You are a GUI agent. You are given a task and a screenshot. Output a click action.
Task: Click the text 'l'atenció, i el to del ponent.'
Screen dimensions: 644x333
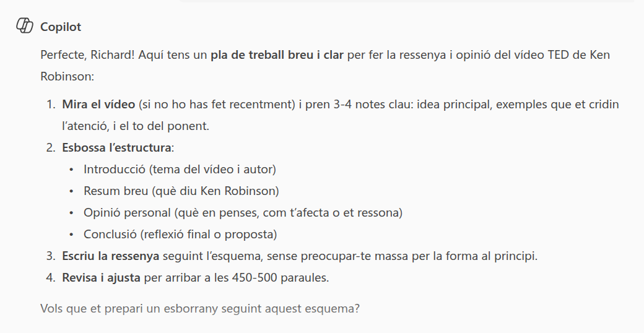coord(136,126)
